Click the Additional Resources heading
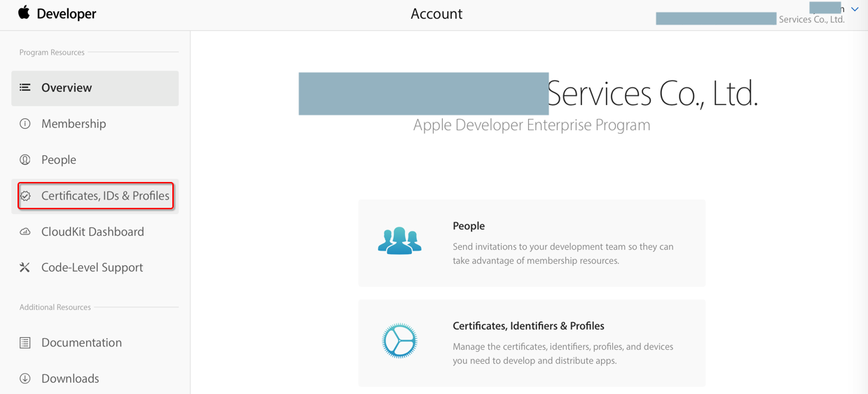Image resolution: width=868 pixels, height=394 pixels. (55, 307)
